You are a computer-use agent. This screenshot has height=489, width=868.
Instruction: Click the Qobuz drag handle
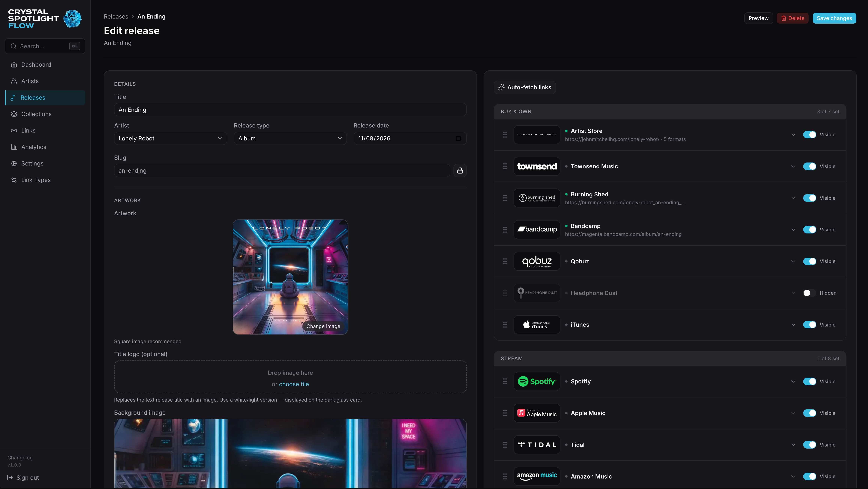point(505,261)
